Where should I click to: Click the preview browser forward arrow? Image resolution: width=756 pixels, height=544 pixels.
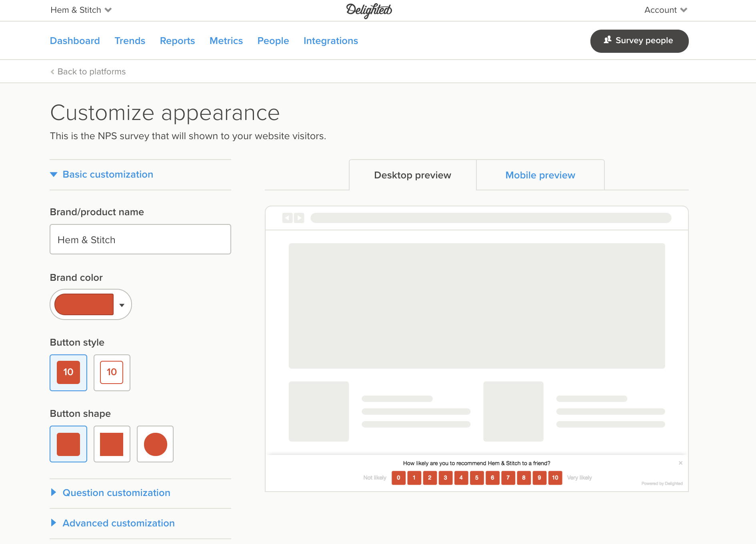tap(299, 218)
